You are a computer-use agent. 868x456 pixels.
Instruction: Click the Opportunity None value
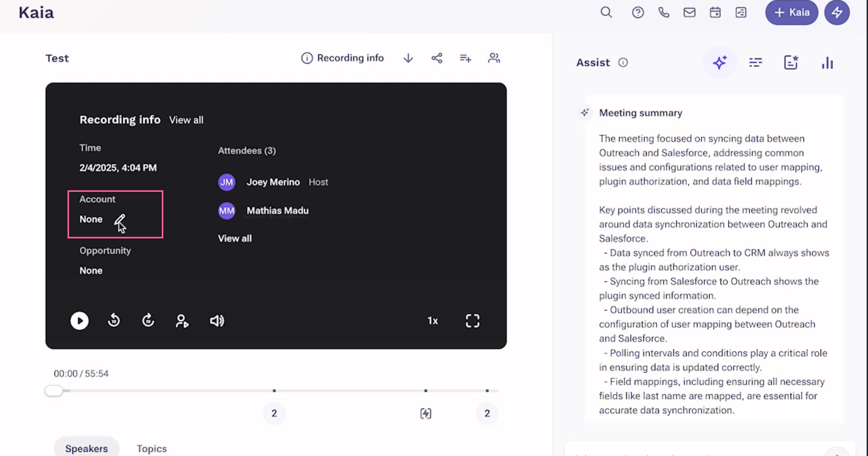pos(91,270)
